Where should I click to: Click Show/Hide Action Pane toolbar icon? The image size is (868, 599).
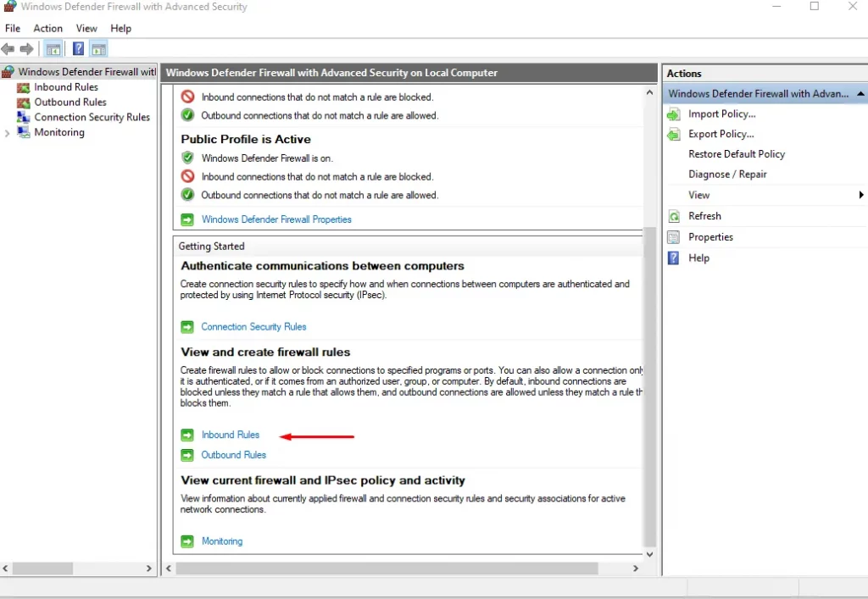pos(98,49)
